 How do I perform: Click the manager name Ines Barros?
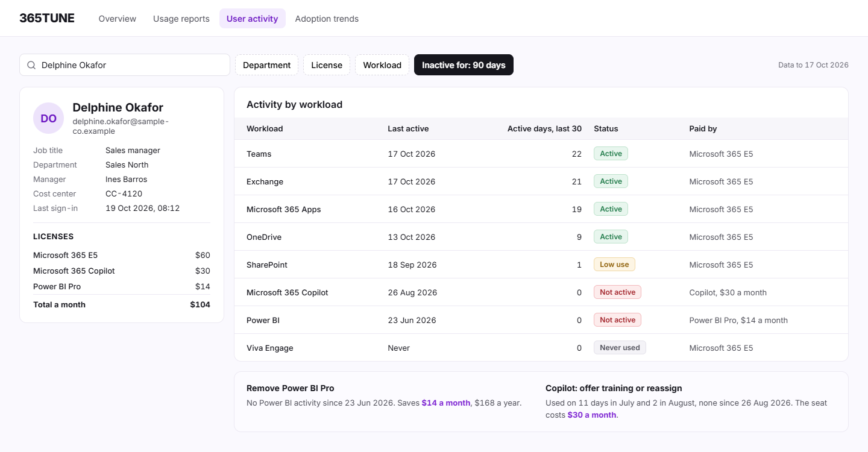[126, 179]
